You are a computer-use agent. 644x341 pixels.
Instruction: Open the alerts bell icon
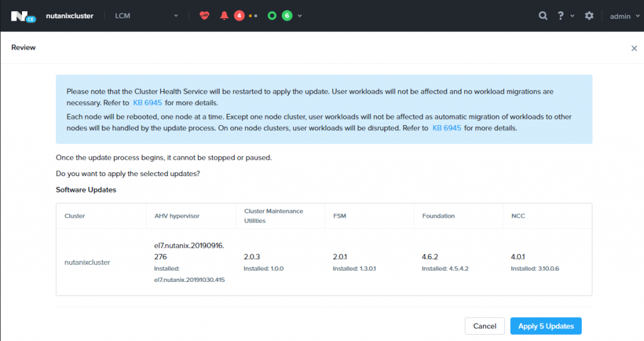(x=224, y=16)
